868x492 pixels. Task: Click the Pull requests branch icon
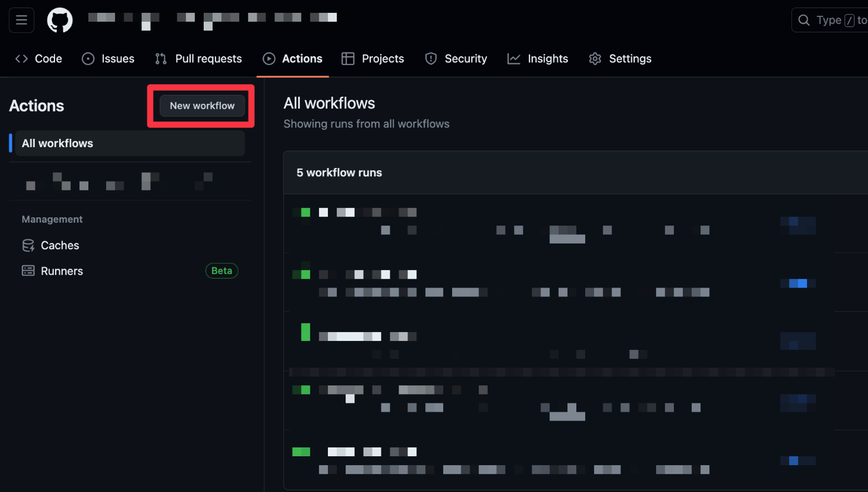160,59
